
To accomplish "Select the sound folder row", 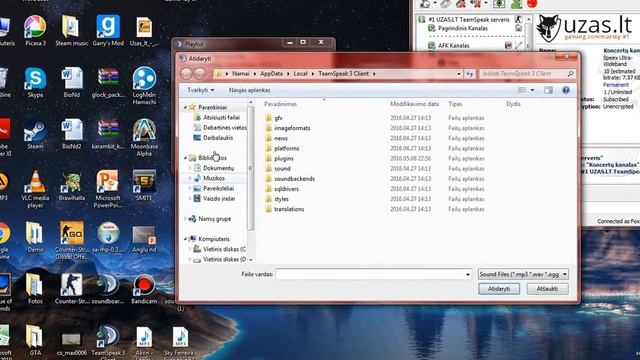I will (376, 169).
